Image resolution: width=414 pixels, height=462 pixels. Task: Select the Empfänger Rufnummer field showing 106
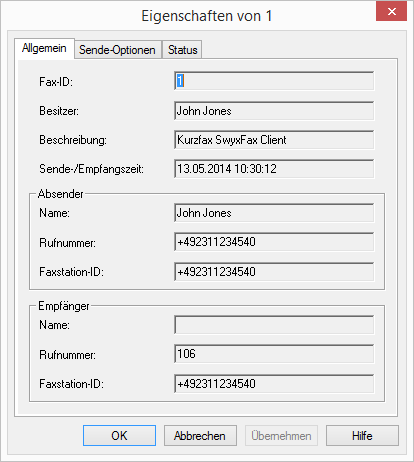tap(274, 354)
